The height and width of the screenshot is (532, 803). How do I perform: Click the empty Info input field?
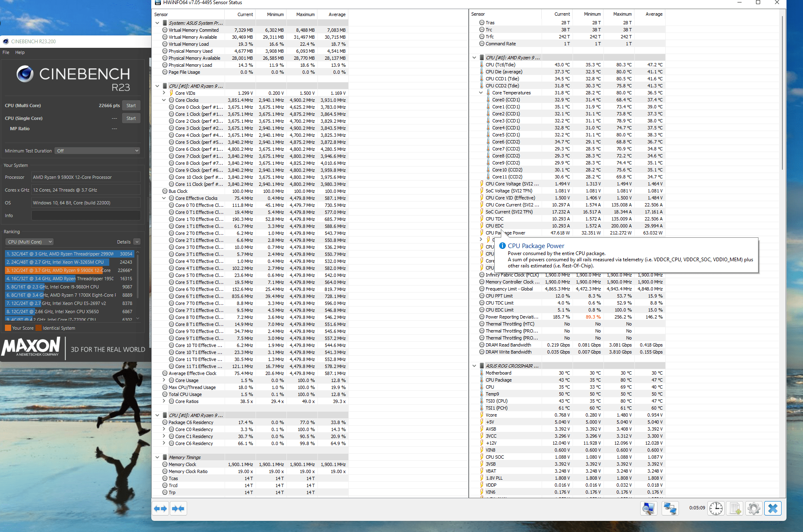(x=86, y=216)
